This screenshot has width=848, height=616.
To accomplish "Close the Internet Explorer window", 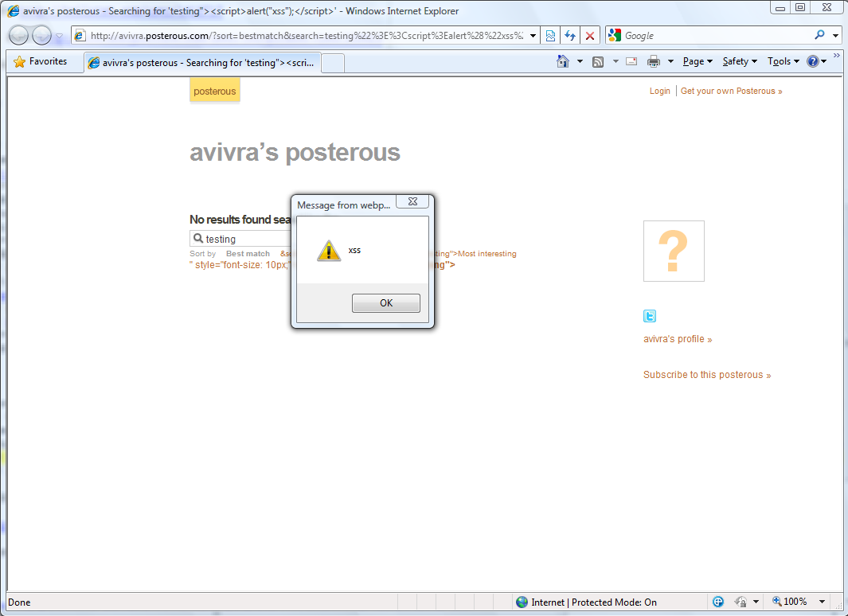I will [827, 8].
